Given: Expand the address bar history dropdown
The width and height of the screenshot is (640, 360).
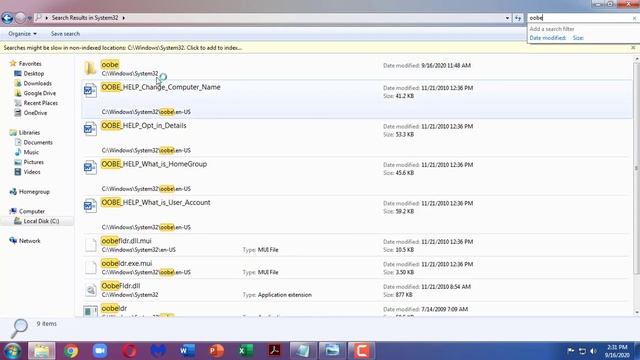Looking at the screenshot, I should click(507, 18).
